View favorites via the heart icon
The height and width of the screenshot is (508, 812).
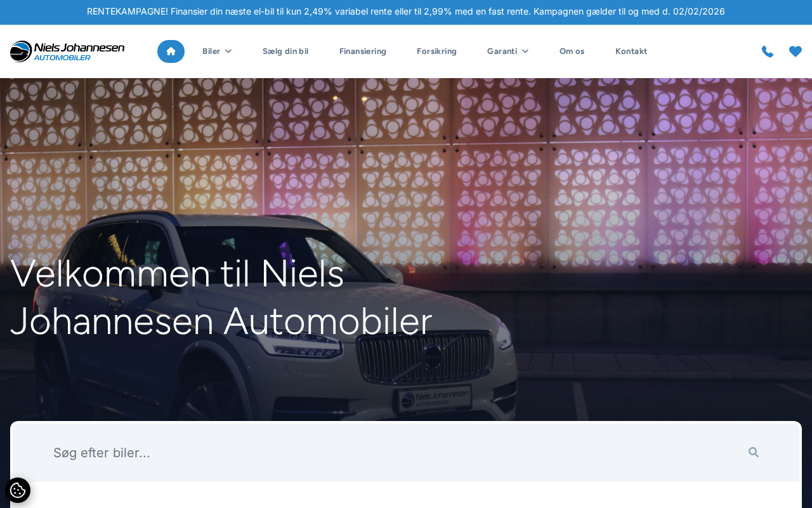click(796, 51)
